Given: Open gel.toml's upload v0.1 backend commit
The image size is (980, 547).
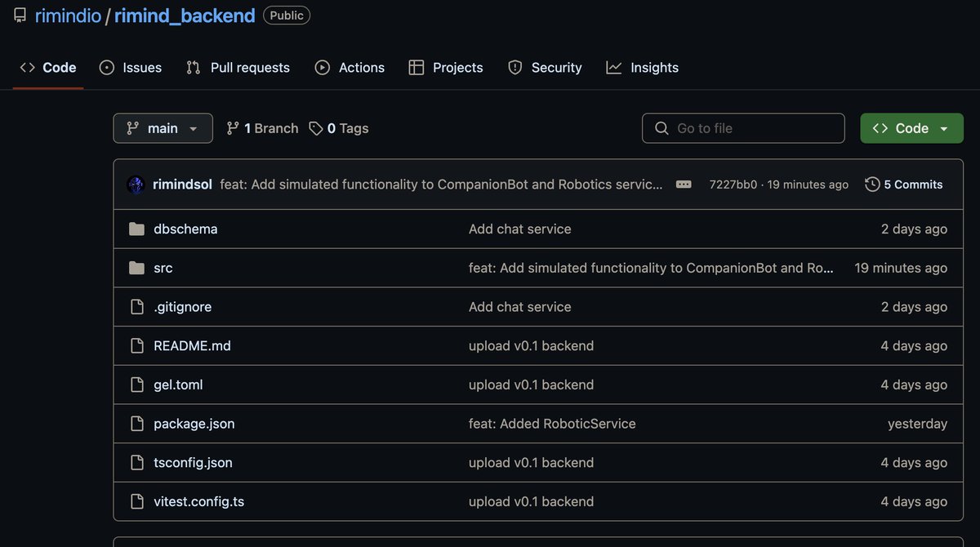Looking at the screenshot, I should click(x=531, y=385).
